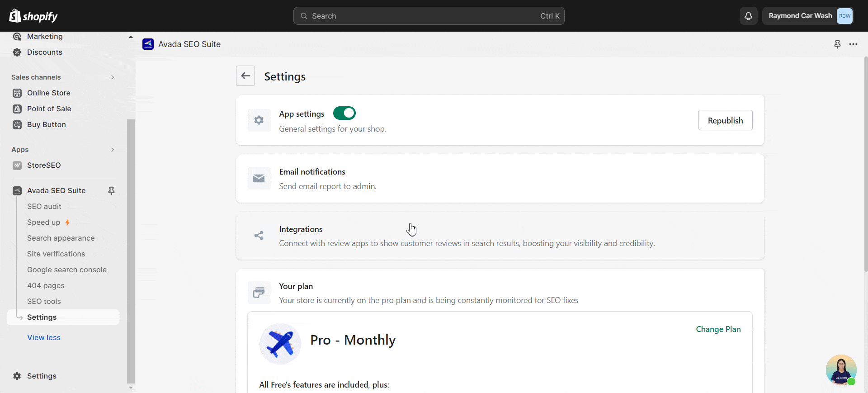Viewport: 868px width, 393px height.
Task: Open Site verifications page
Action: (56, 254)
